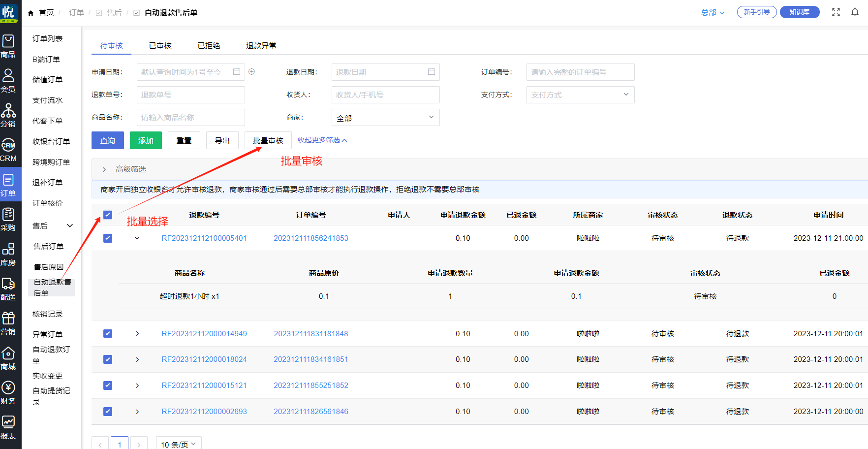
Task: Expand details of row RF202312112000015121
Action: click(x=137, y=385)
